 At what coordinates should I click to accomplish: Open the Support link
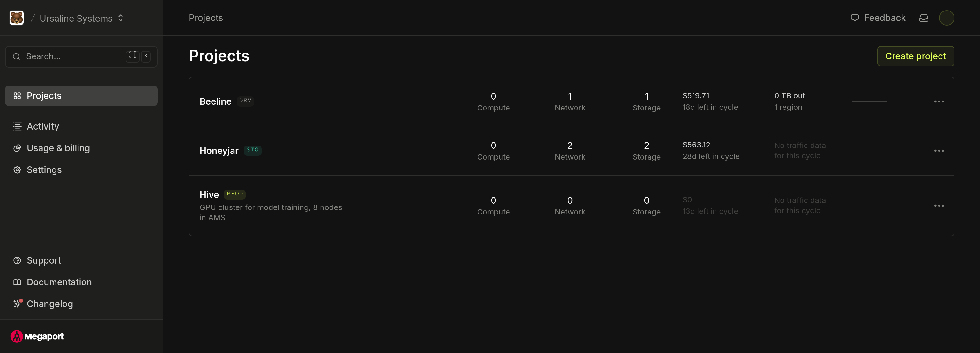tap(81, 260)
